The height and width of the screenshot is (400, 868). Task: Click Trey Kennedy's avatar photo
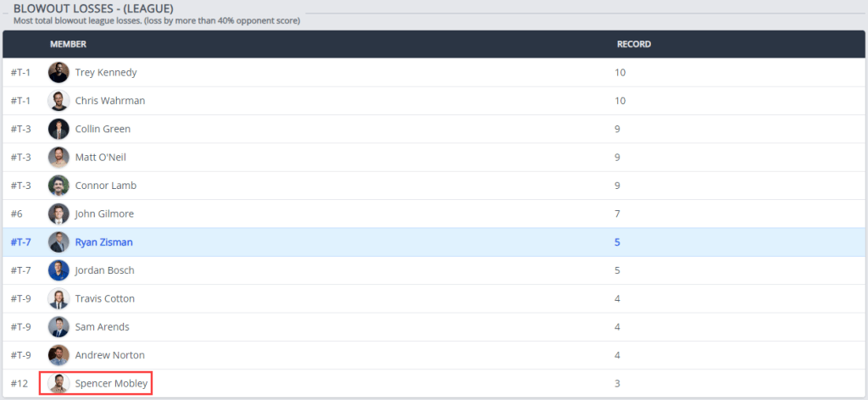tap(58, 73)
